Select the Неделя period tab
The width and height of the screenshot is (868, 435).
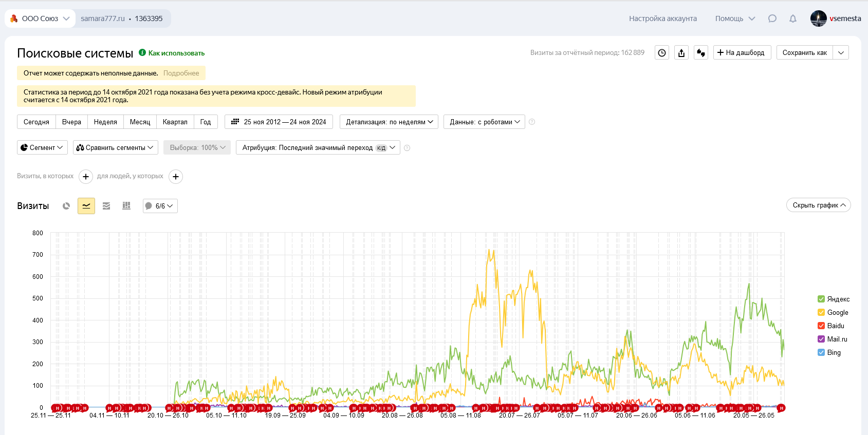tap(105, 122)
